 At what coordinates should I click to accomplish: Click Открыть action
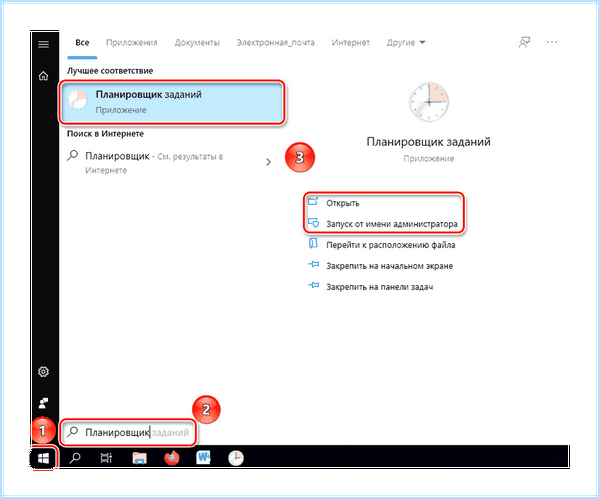(343, 203)
